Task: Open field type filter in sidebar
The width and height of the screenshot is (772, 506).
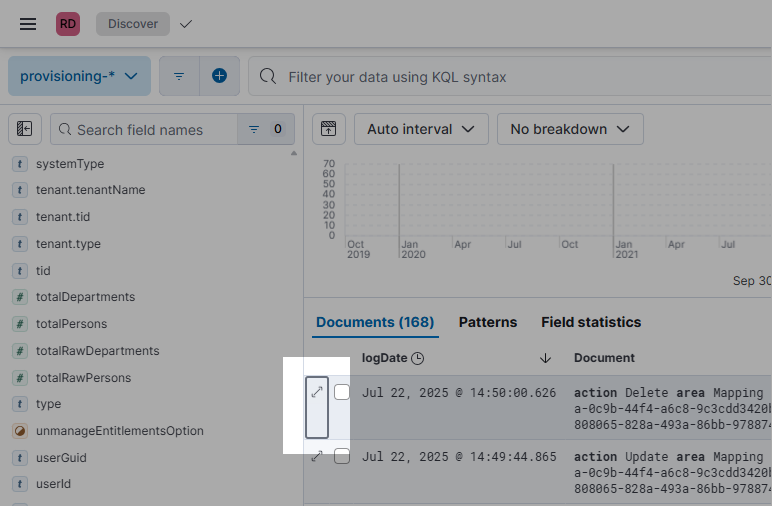Action: [x=265, y=129]
